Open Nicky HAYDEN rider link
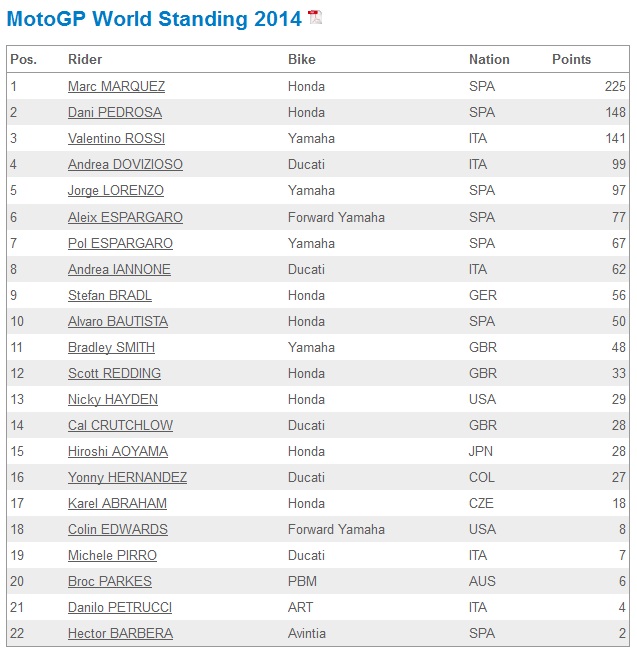Image resolution: width=637 pixels, height=653 pixels. pos(113,399)
